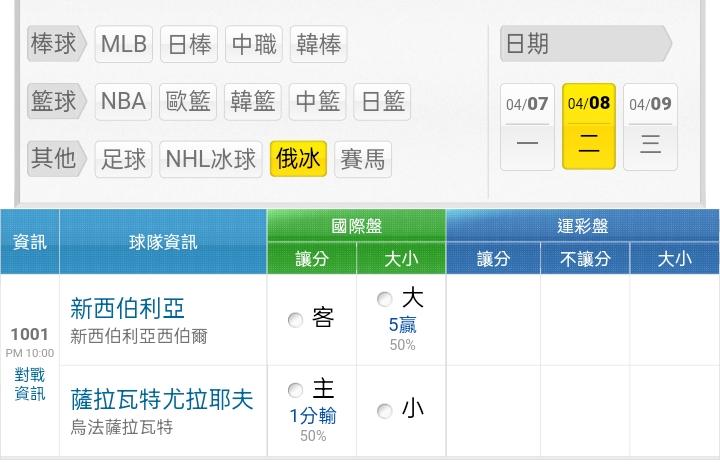Open team link 薩拉瓦特尤拉耶夫
The image size is (720, 473).
click(162, 399)
